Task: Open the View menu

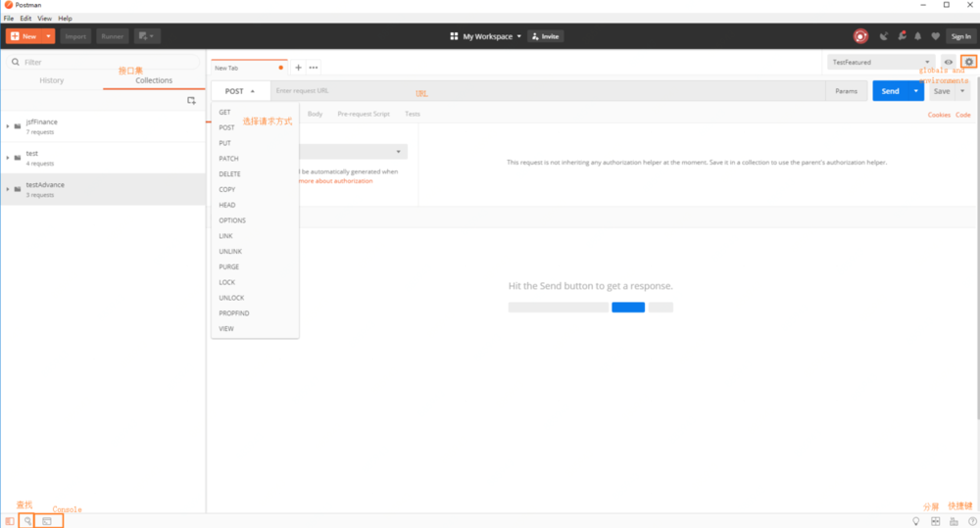Action: 44,18
